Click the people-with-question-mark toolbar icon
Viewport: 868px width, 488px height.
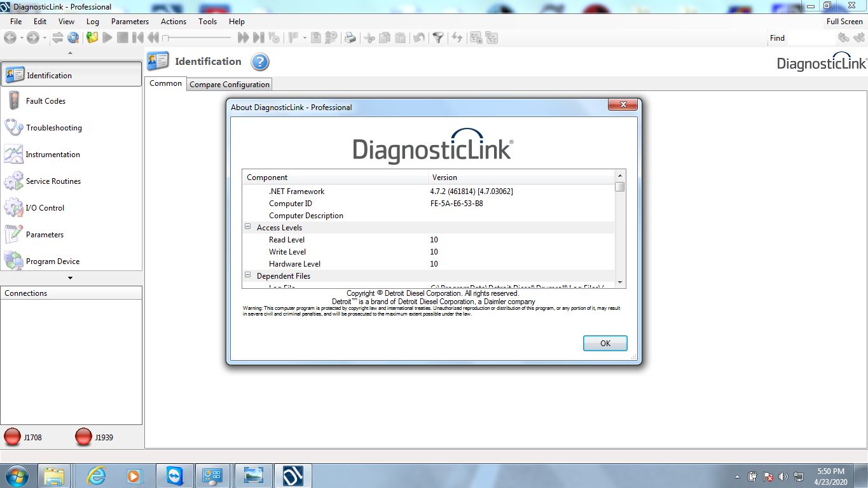331,38
